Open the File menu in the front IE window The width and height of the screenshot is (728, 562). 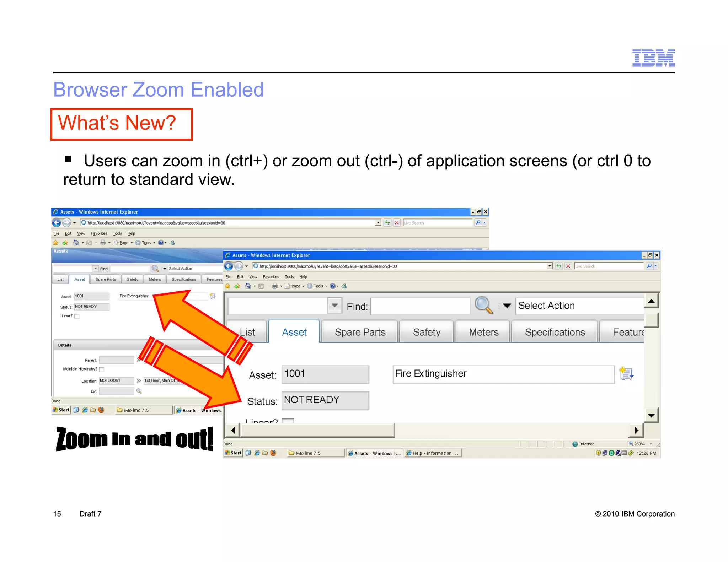229,277
